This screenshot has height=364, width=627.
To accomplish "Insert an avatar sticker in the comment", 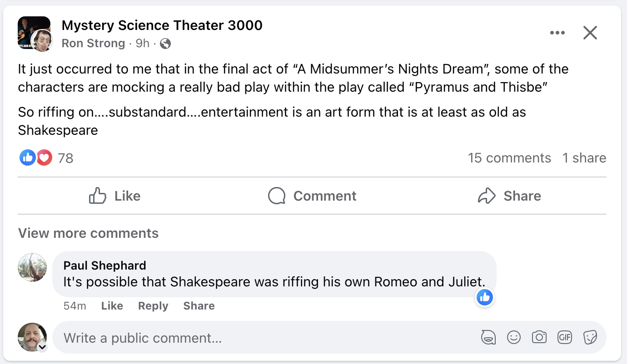I will click(x=488, y=337).
